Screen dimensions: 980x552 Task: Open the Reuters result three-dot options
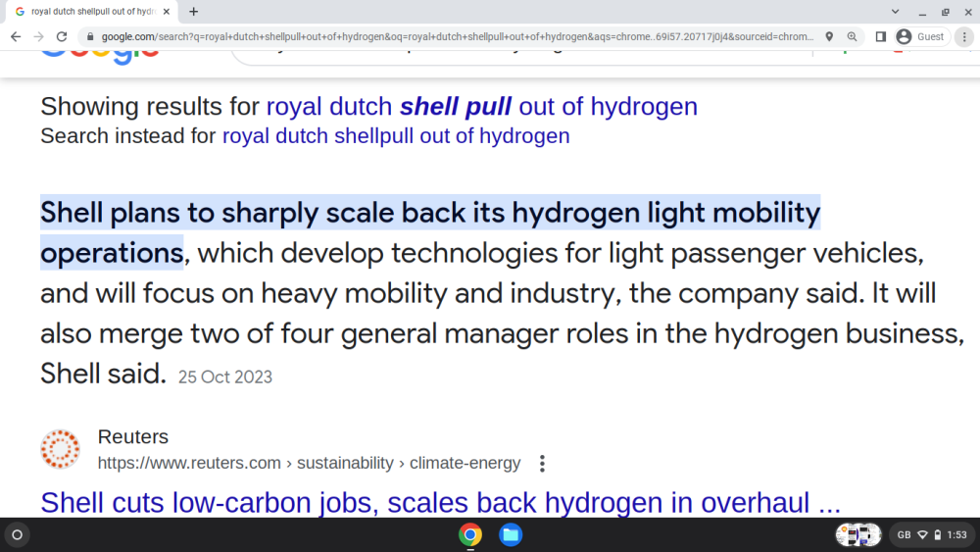pyautogui.click(x=542, y=463)
